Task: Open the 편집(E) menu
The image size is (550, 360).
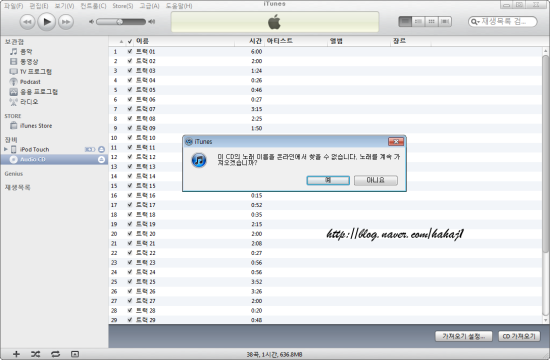Action: click(39, 6)
